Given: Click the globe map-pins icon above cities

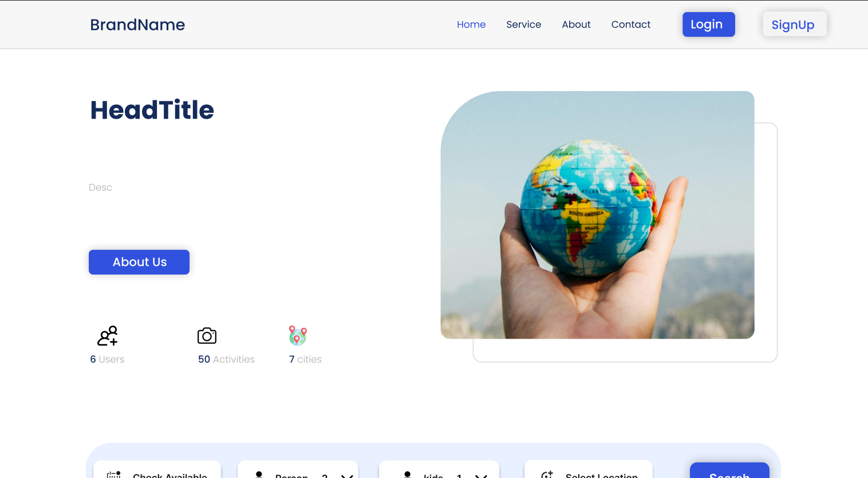Looking at the screenshot, I should 298,336.
